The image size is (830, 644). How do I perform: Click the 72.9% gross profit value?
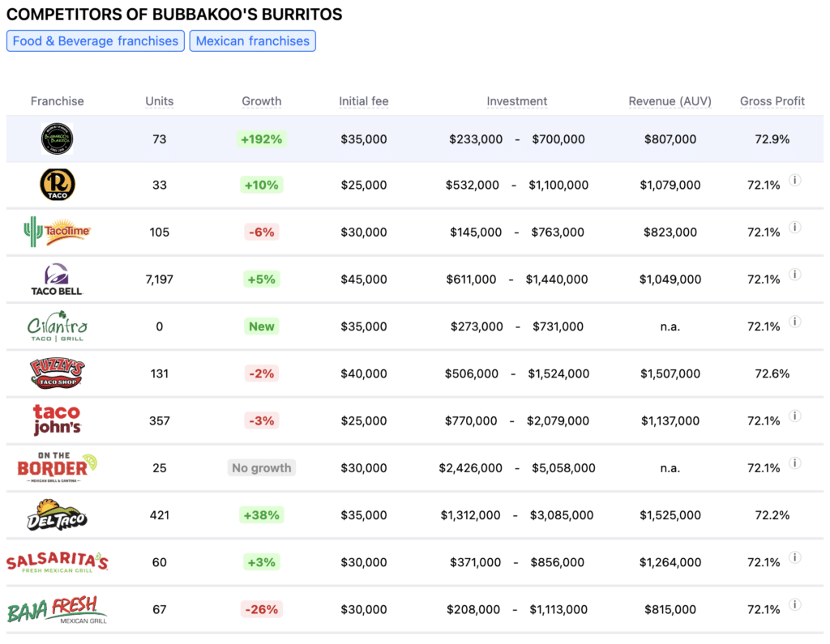click(772, 139)
